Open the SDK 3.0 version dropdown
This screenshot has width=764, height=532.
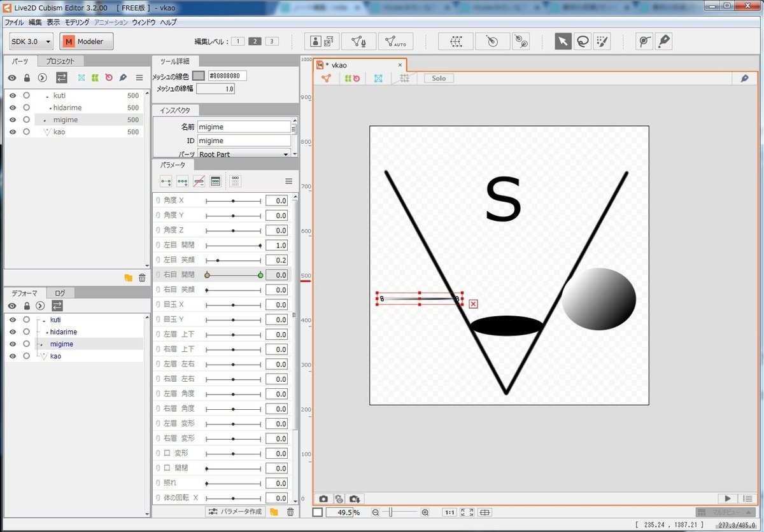point(31,41)
